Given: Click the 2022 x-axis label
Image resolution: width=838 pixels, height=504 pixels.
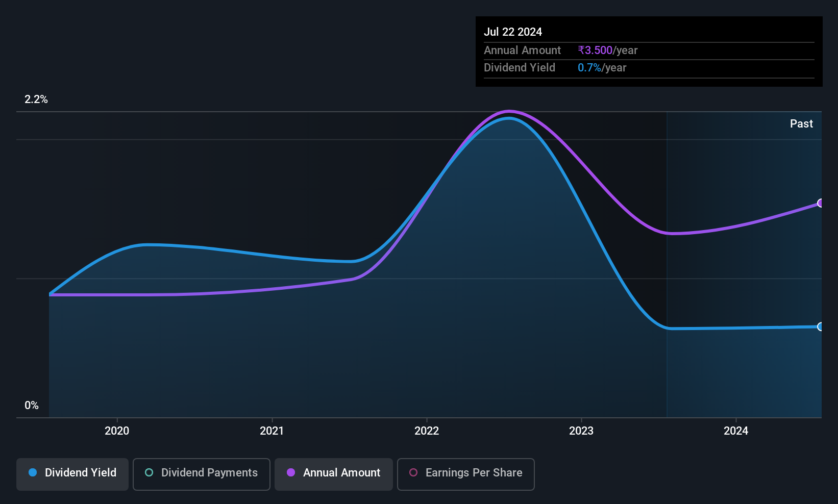Looking at the screenshot, I should coord(427,431).
